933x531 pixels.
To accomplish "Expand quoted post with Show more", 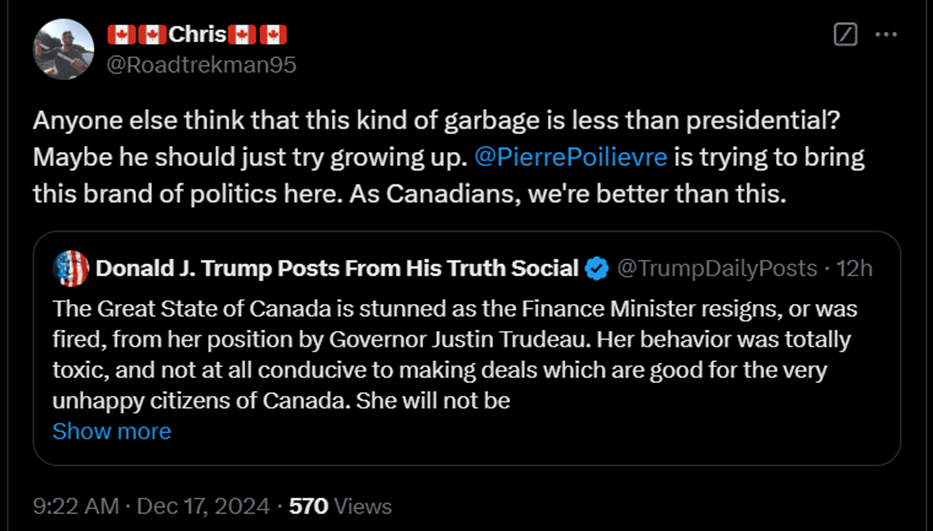I will pyautogui.click(x=111, y=431).
